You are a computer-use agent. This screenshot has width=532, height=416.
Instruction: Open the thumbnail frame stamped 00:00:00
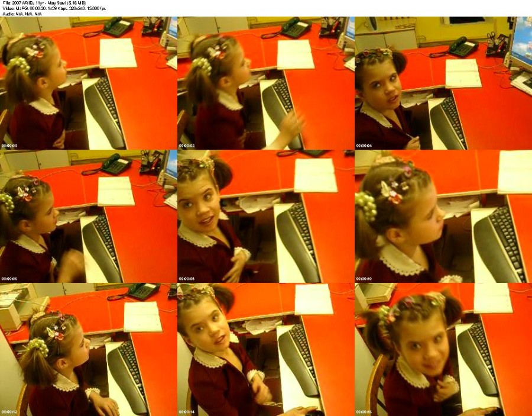pyautogui.click(x=89, y=83)
